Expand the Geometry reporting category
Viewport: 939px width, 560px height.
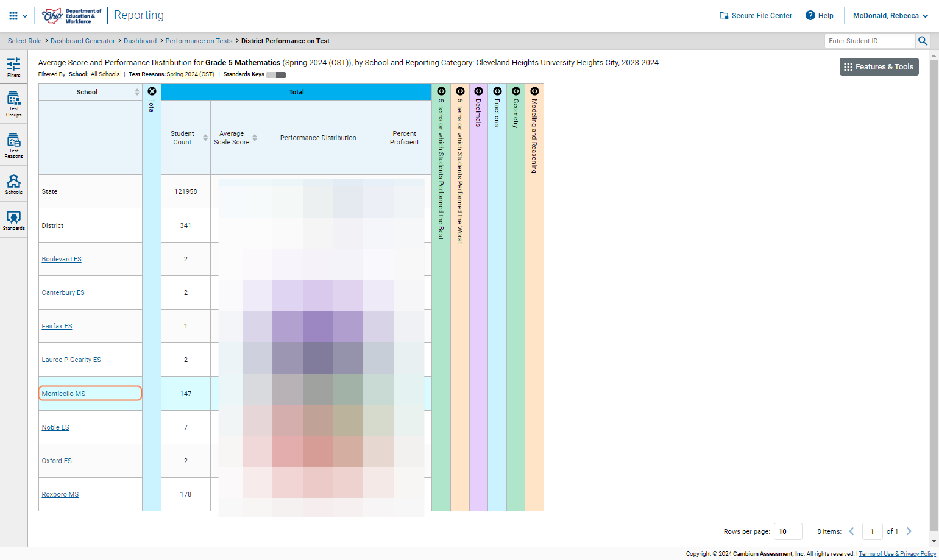pos(516,91)
